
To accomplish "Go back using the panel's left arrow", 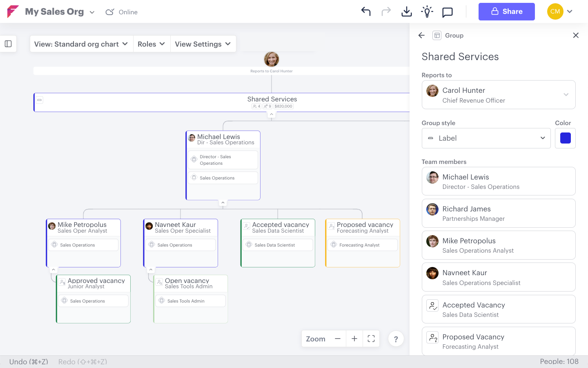I will click(x=421, y=35).
